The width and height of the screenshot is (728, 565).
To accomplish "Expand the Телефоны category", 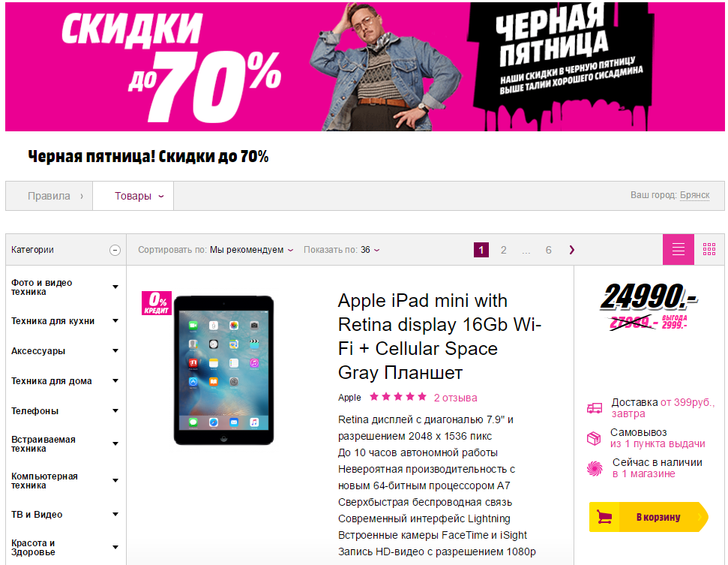I will pos(115,410).
